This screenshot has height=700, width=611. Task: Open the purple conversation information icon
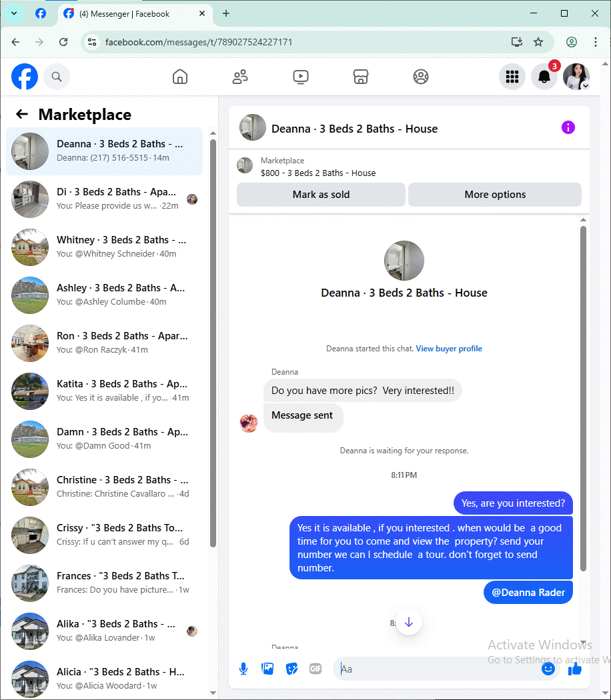click(568, 128)
